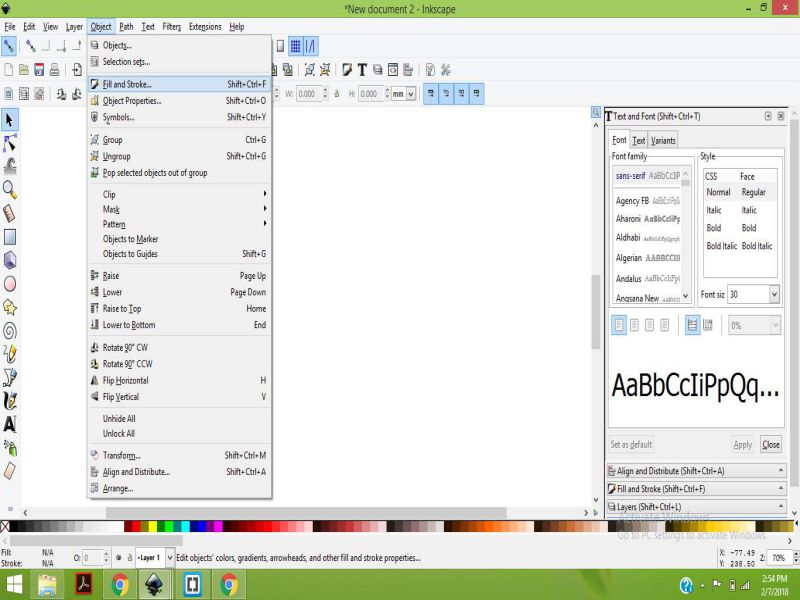Viewport: 800px width, 600px height.
Task: Open Document Properties toolbar icon
Action: coord(430,70)
